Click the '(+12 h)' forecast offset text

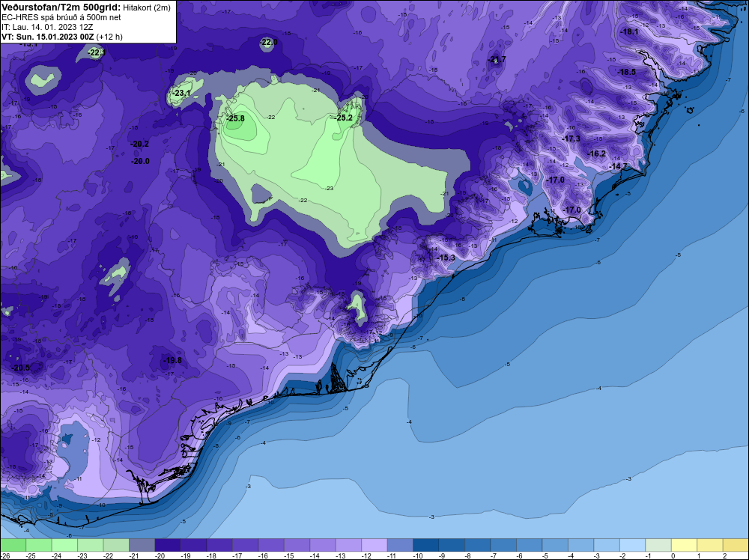109,37
